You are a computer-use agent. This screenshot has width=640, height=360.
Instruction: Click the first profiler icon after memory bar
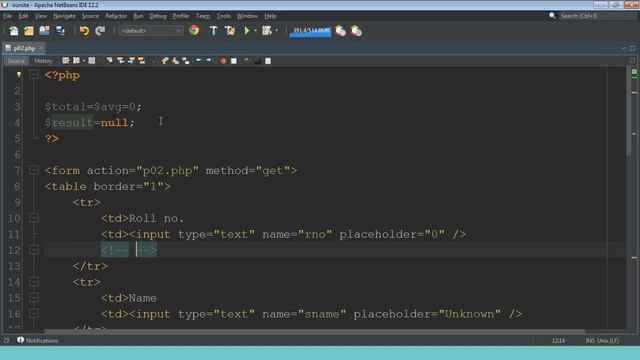point(340,31)
